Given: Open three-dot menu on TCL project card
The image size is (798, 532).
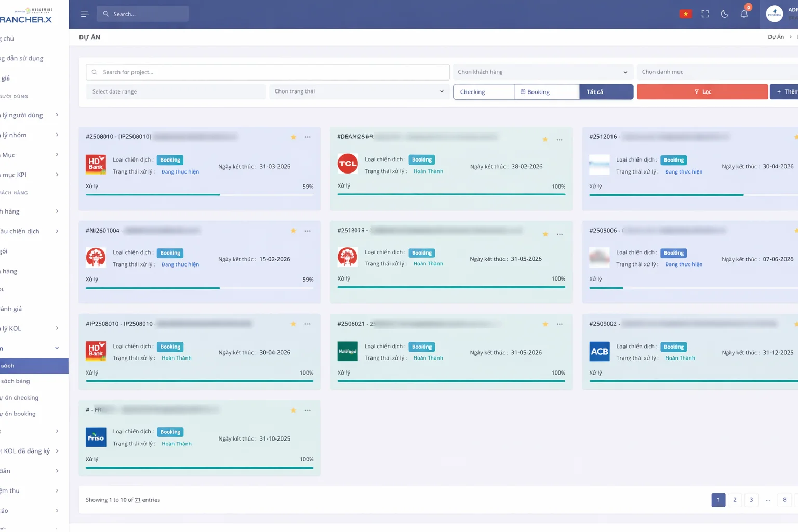Looking at the screenshot, I should (560, 140).
